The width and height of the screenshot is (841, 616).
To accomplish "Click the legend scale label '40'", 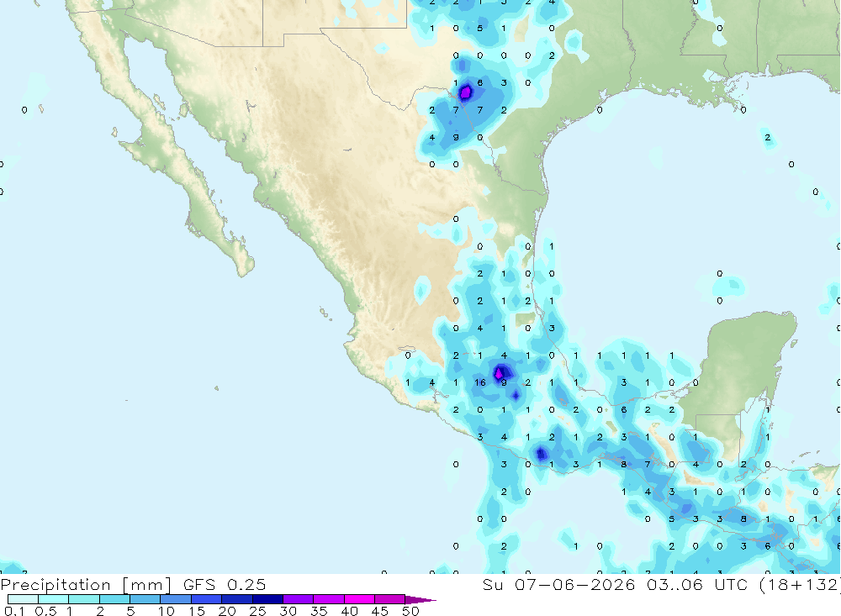I will point(349,611).
